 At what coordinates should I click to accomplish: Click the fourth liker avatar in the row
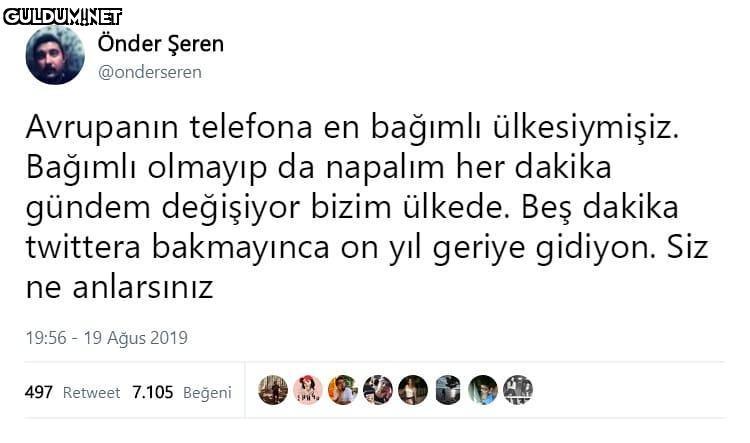[x=378, y=390]
